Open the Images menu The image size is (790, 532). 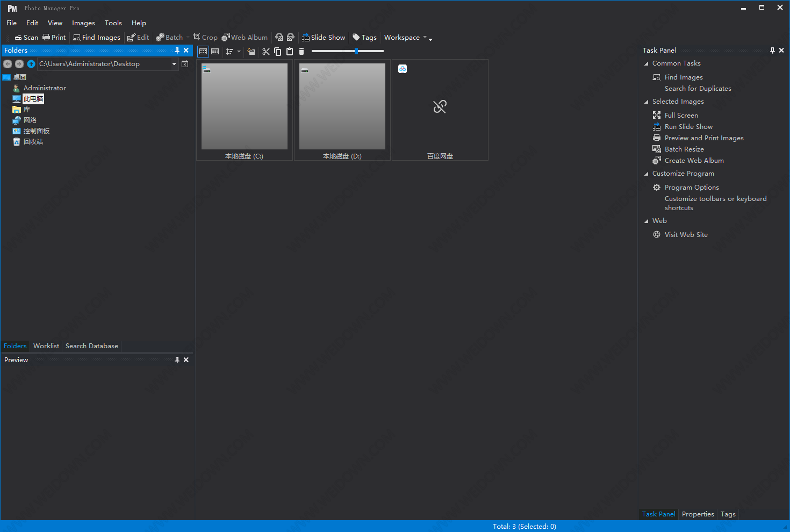click(x=83, y=23)
